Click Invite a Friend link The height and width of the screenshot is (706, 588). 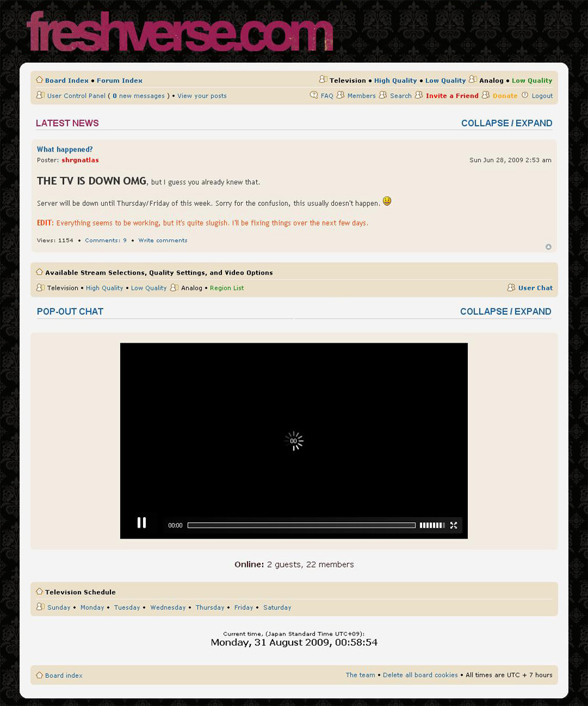pyautogui.click(x=452, y=96)
